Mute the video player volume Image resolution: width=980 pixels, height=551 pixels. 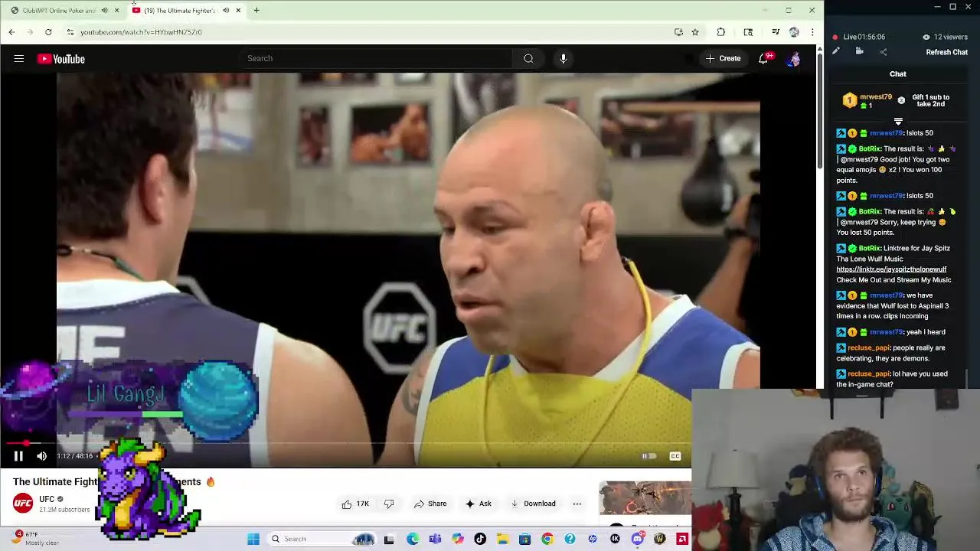(x=41, y=456)
